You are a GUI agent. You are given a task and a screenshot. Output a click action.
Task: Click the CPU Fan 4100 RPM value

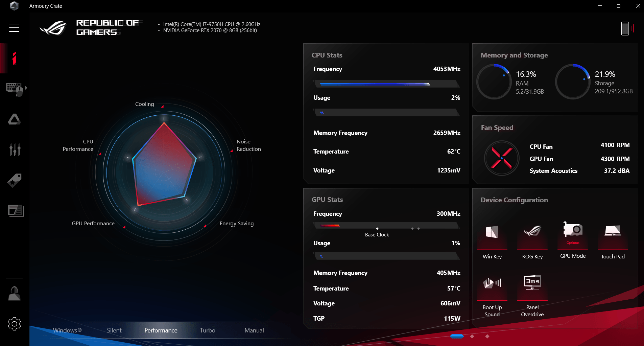point(615,145)
